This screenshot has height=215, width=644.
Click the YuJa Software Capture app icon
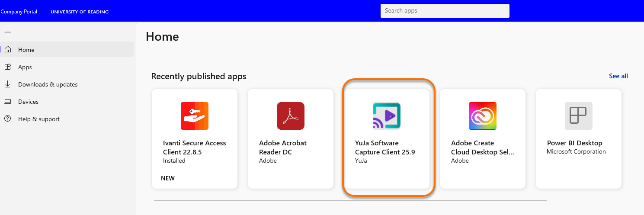tap(387, 116)
